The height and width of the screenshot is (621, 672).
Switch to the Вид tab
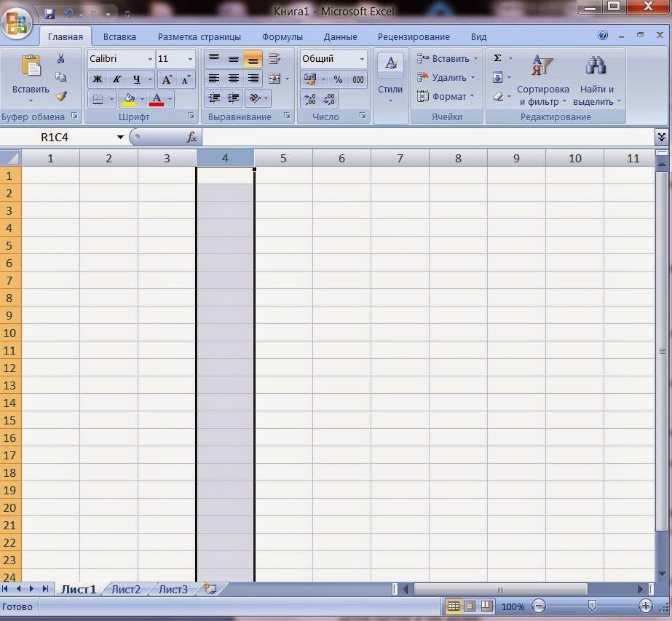(x=478, y=37)
